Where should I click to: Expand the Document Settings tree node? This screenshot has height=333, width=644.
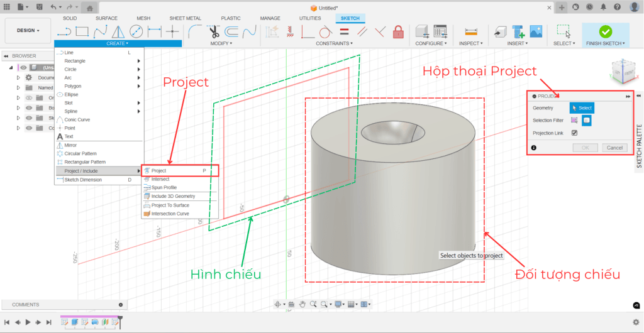pyautogui.click(x=19, y=77)
